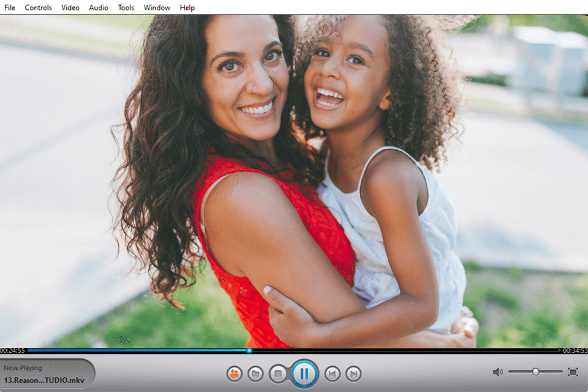This screenshot has width=588, height=392.
Task: Click the elapsed time 00:24:55 display
Action: pos(12,351)
